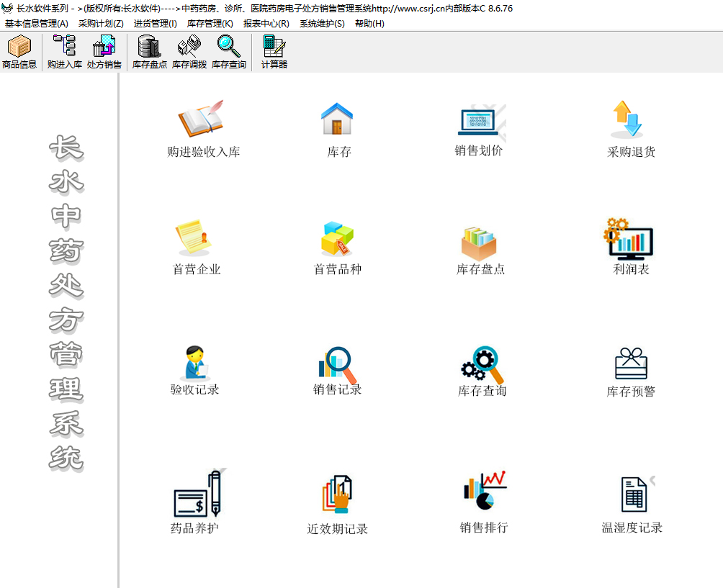723x588 pixels.
Task: Click the 首营企业 text label
Action: tap(197, 269)
